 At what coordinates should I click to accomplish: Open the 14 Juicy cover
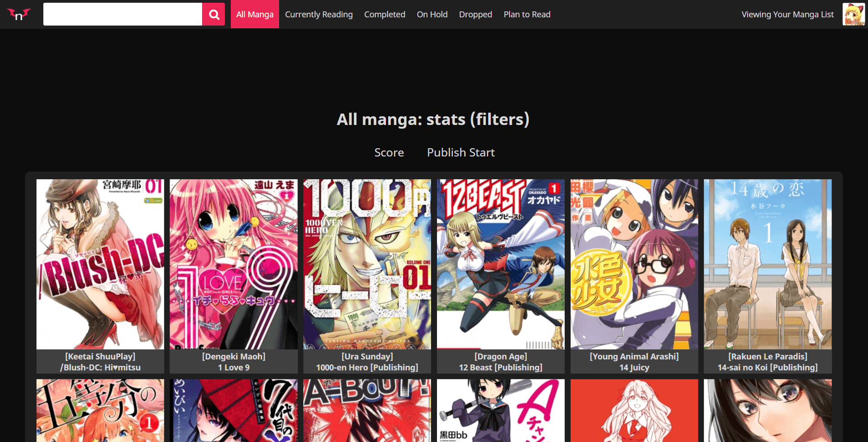(634, 264)
